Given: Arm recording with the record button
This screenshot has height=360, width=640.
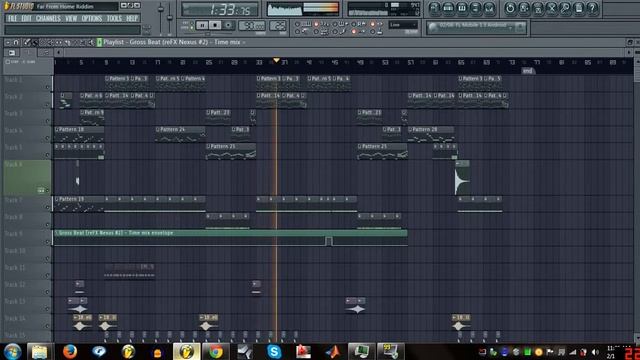Looking at the screenshot, I should [x=229, y=25].
